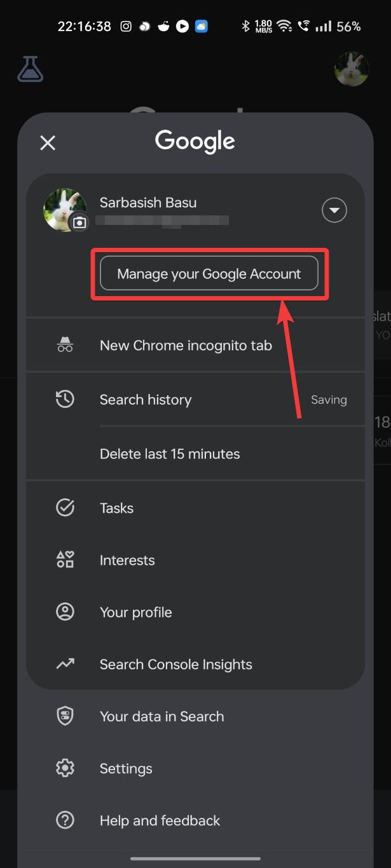391x868 pixels.
Task: Tap the Tasks checkmark icon
Action: tap(65, 508)
